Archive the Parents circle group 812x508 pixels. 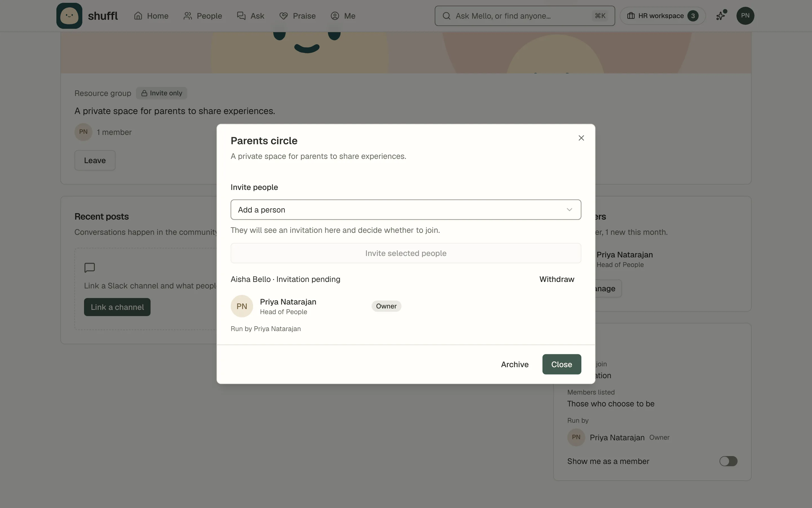[x=515, y=364]
